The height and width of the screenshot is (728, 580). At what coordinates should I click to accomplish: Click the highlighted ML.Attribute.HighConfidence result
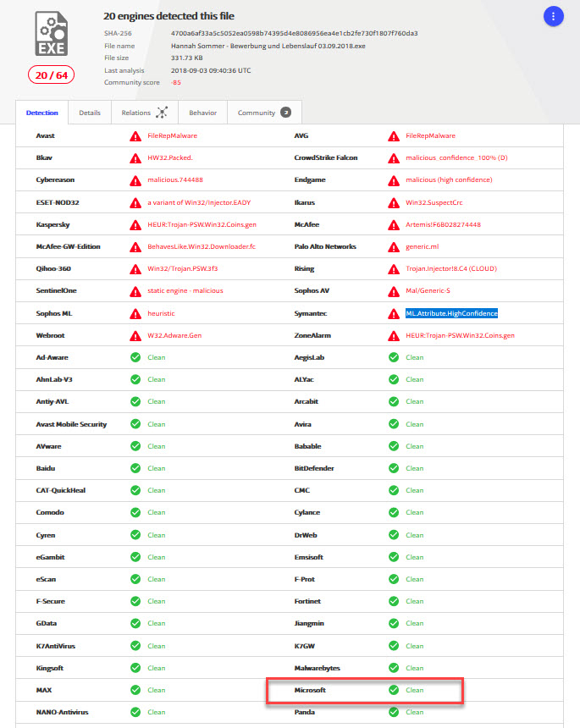click(x=451, y=313)
